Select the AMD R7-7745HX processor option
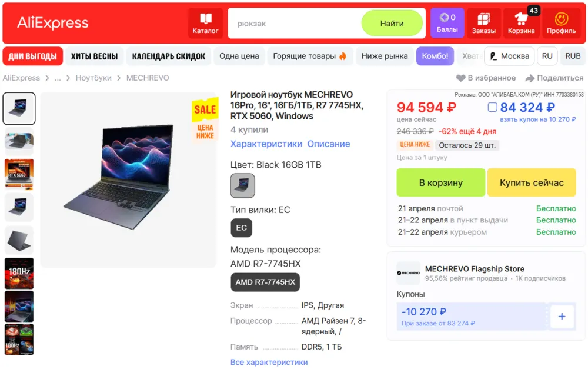Viewport: 588px width, 369px height. [265, 282]
